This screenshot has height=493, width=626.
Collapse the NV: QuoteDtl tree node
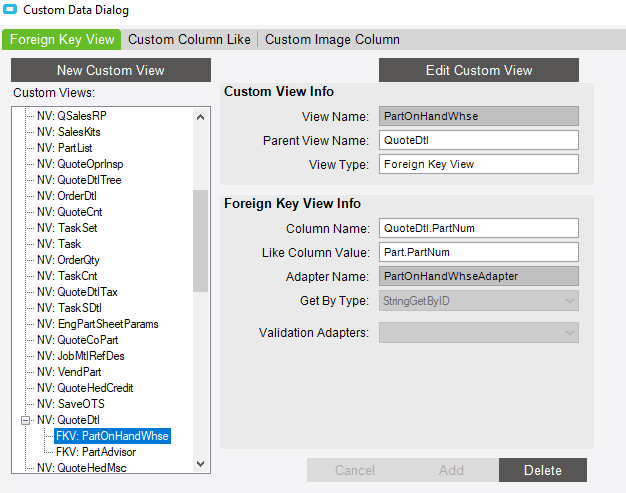pyautogui.click(x=26, y=420)
